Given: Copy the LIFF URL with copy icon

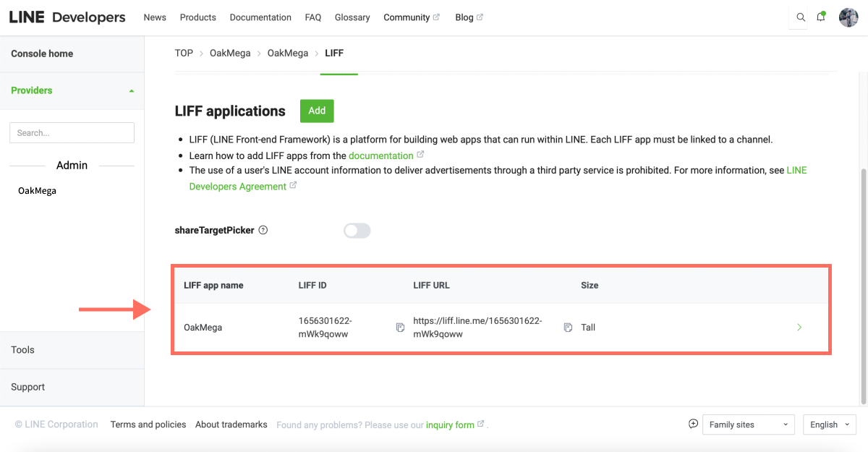Looking at the screenshot, I should coord(568,328).
